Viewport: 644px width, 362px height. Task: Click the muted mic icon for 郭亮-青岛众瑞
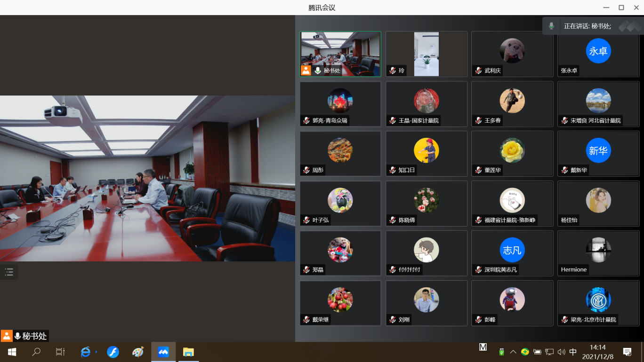click(306, 120)
